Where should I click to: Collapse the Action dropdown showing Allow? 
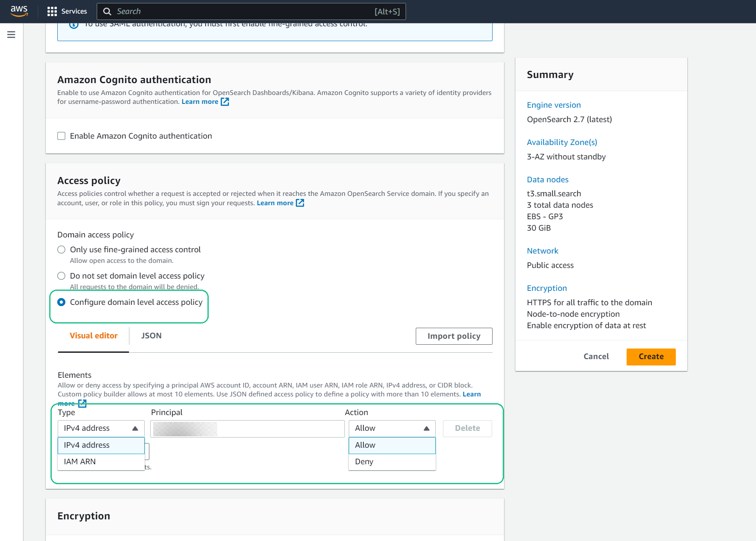[392, 429]
